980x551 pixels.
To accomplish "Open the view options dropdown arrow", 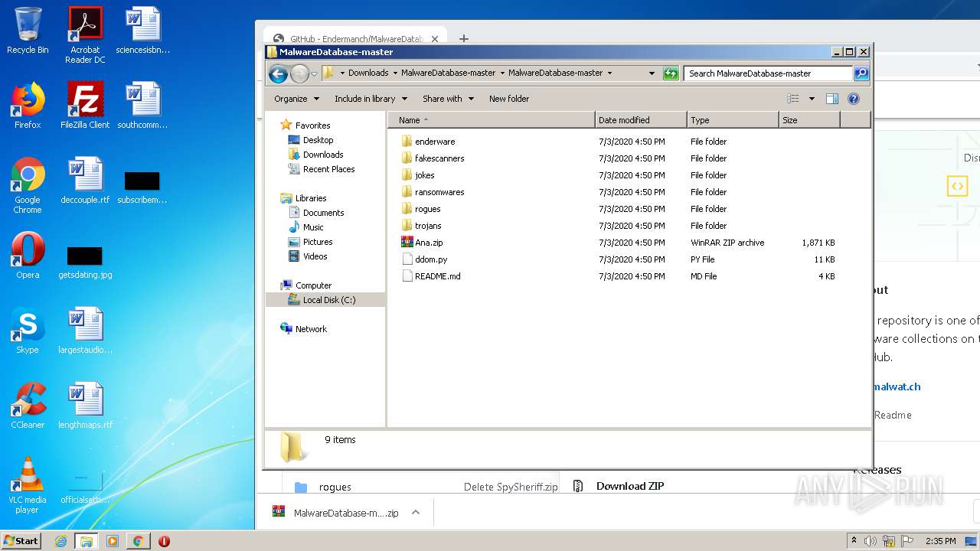I will point(812,99).
